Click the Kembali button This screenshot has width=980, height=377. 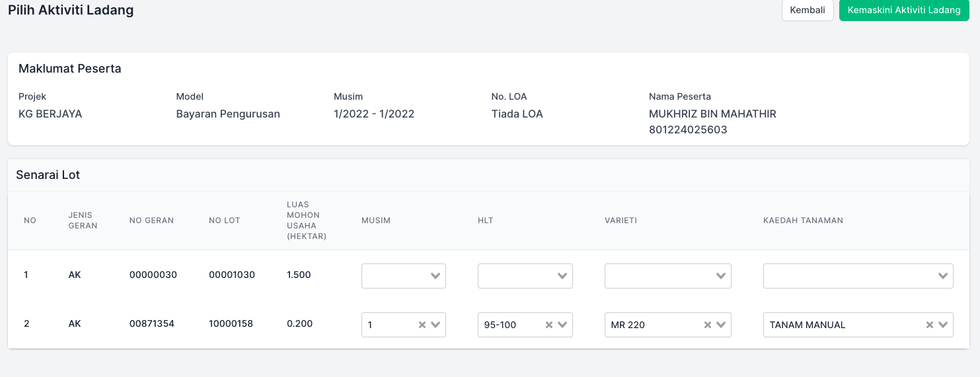[x=808, y=11]
